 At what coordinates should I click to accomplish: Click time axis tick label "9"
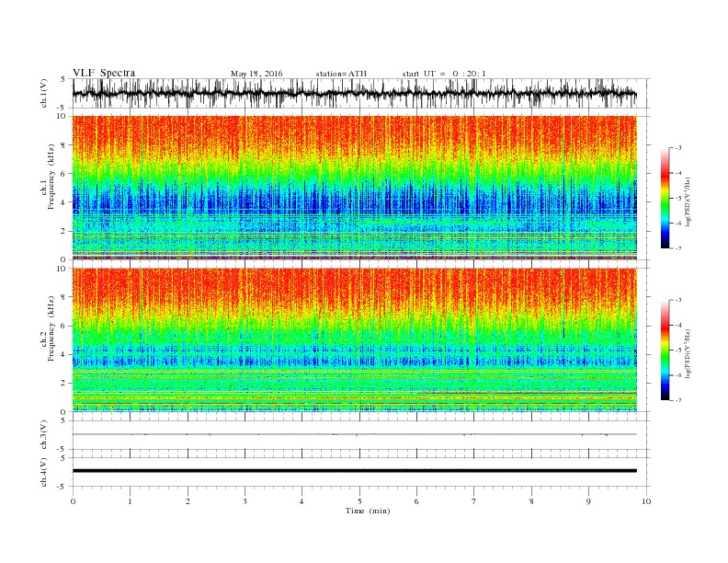(x=588, y=501)
